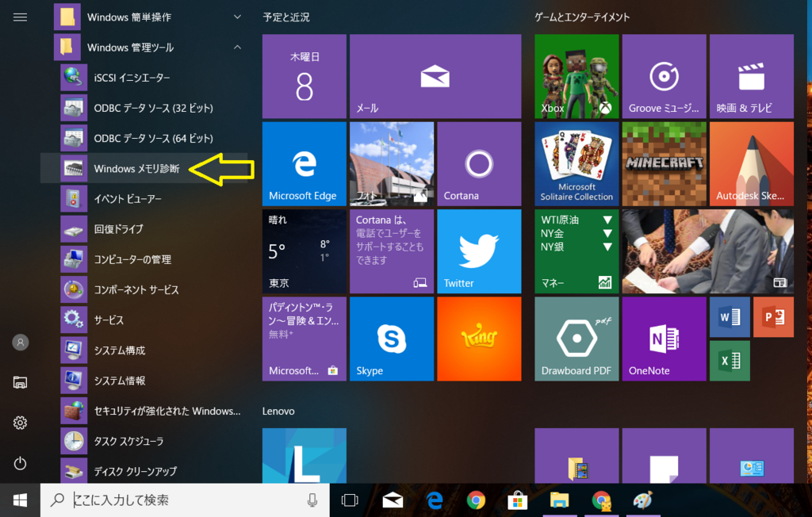This screenshot has height=517, width=812.
Task: Open the hamburger menu at top left
Action: click(x=20, y=17)
